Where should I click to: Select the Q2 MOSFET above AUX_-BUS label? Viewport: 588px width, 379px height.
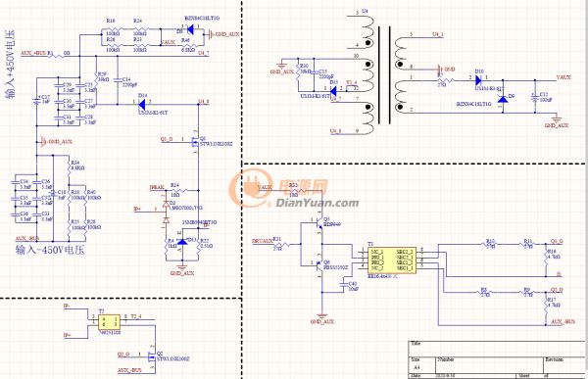[152, 355]
